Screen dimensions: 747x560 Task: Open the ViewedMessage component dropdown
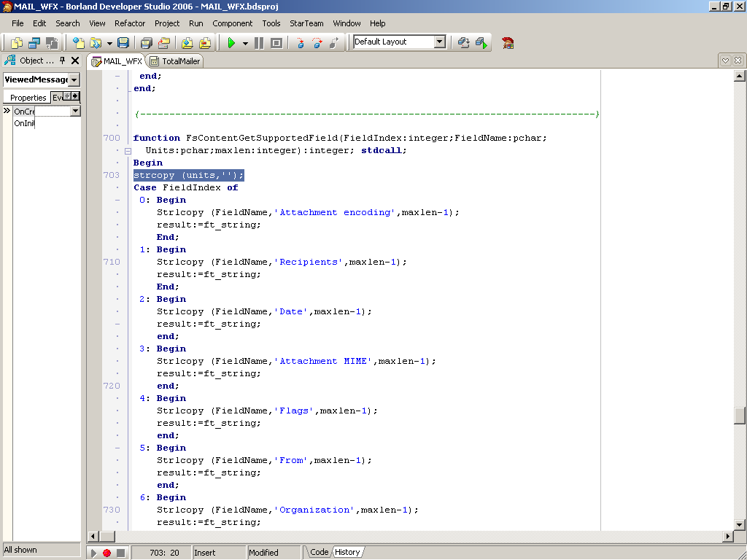pyautogui.click(x=74, y=80)
